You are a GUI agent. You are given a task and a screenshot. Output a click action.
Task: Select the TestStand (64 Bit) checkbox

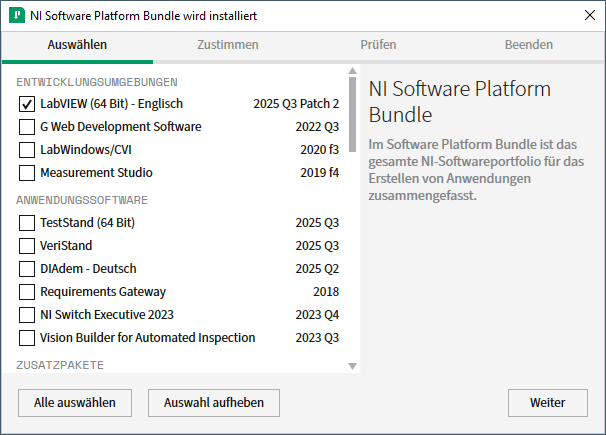pos(27,223)
